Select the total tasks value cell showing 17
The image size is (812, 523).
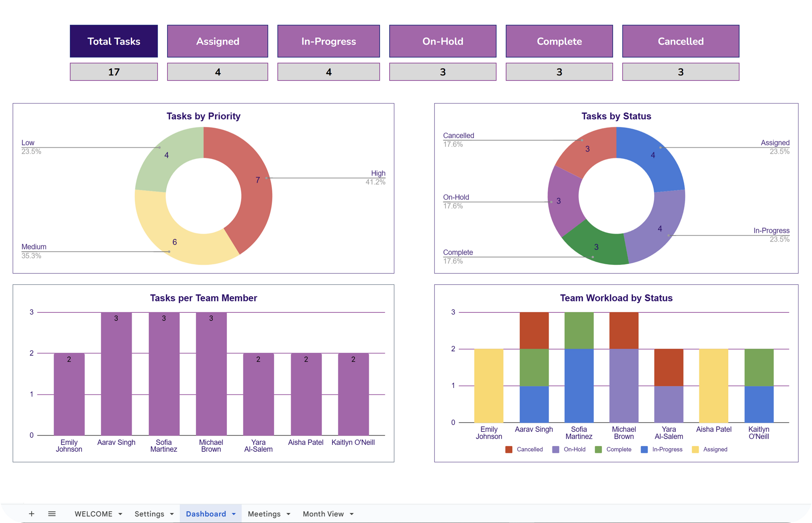pos(114,72)
